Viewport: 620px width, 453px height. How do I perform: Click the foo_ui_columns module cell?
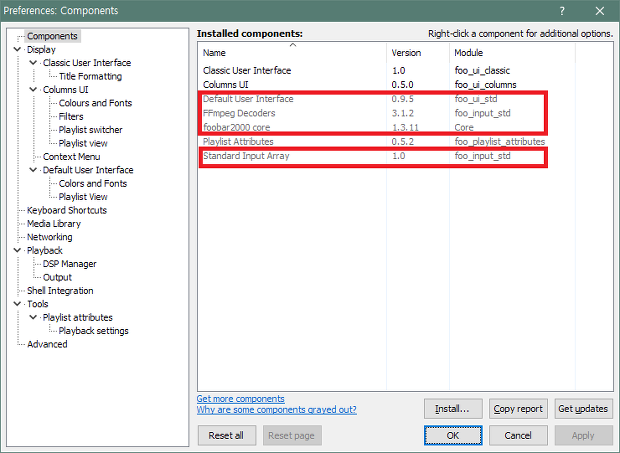point(486,85)
